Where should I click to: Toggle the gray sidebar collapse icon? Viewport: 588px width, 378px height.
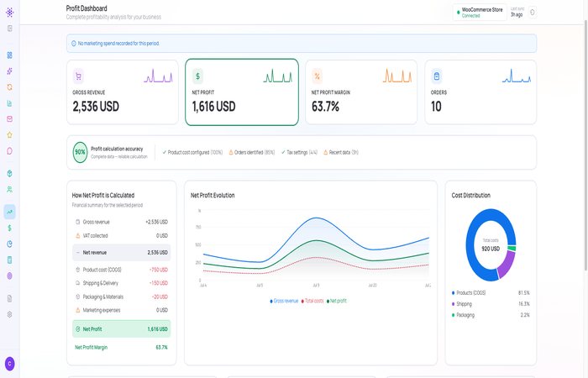click(10, 29)
